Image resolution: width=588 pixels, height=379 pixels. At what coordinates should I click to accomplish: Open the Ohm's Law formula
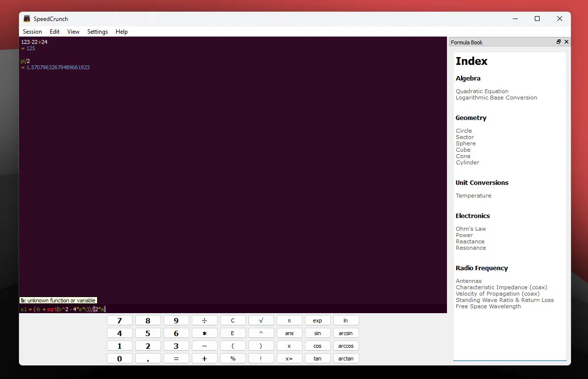click(470, 228)
